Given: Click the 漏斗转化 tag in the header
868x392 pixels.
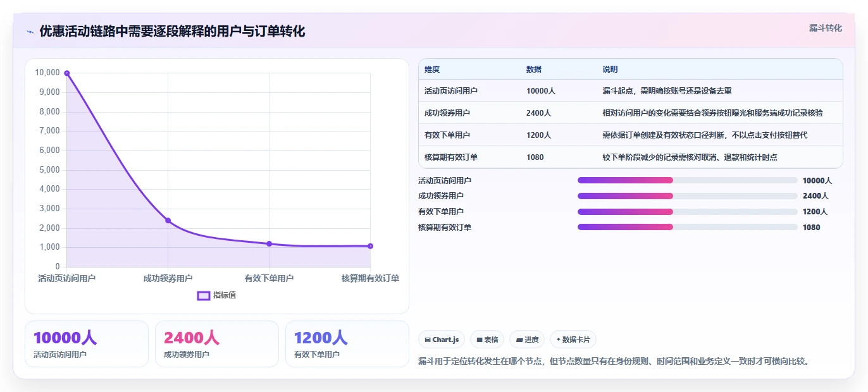Looking at the screenshot, I should (825, 28).
